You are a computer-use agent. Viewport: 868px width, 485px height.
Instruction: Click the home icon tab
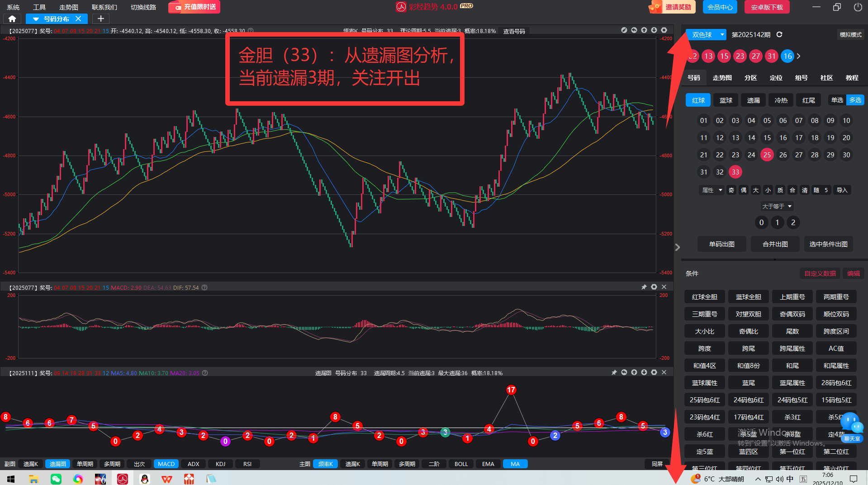[12, 19]
